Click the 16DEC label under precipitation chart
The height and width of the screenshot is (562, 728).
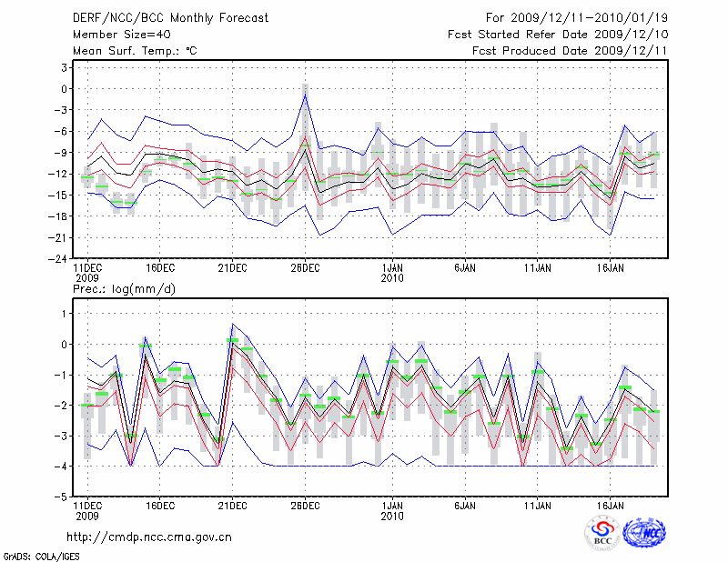pyautogui.click(x=159, y=505)
